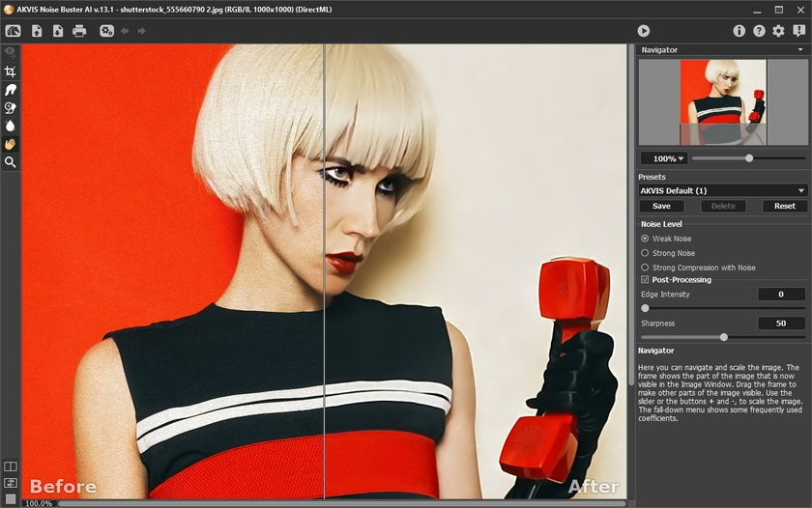
Task: Uncheck the Post-Processing checkbox
Action: click(645, 280)
